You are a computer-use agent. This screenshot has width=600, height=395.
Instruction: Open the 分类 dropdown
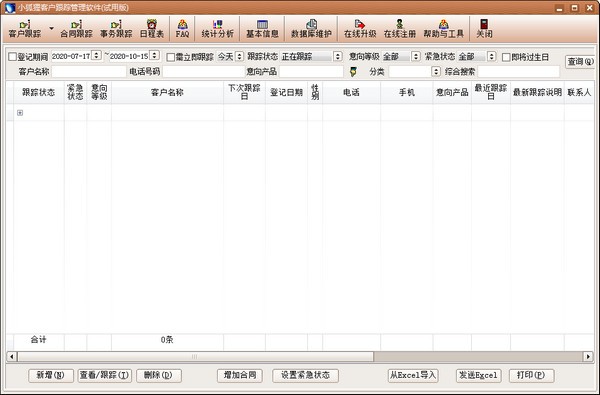436,72
